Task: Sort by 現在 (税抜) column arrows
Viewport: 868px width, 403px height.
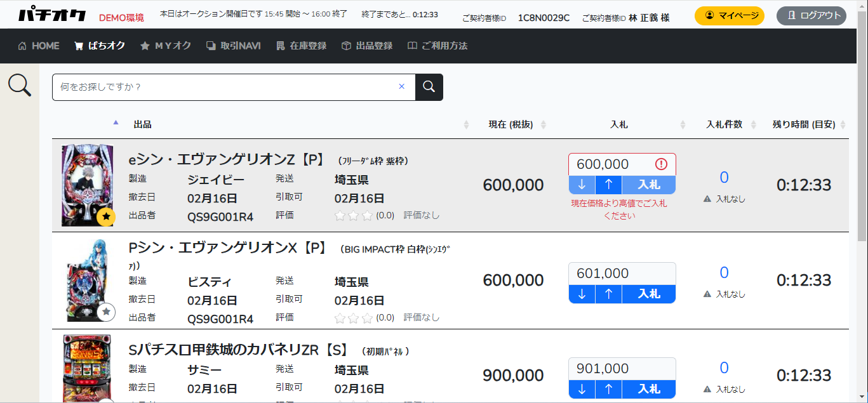Action: (544, 125)
